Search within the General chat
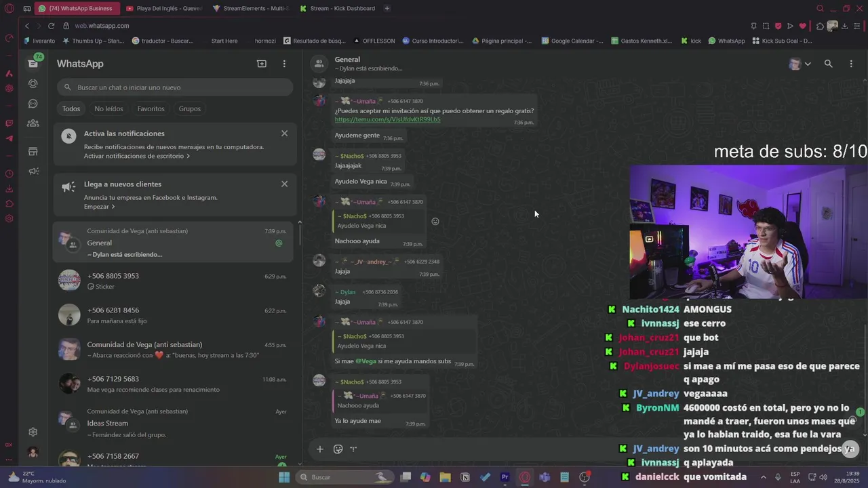The width and height of the screenshot is (868, 488). (828, 64)
